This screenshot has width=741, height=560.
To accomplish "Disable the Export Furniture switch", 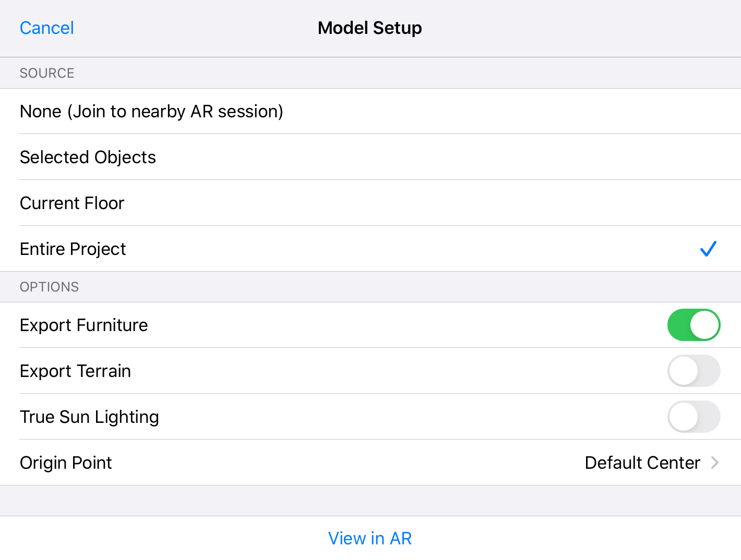I will (694, 325).
